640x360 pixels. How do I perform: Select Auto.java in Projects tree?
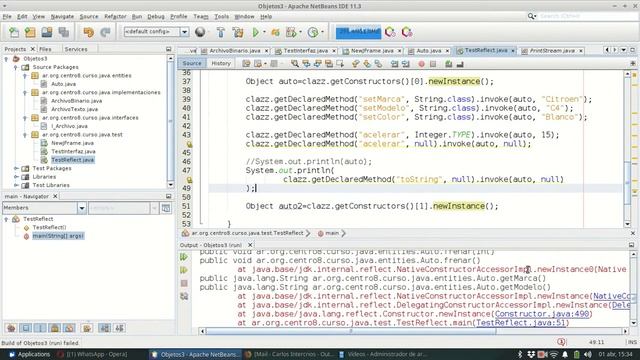(63, 84)
